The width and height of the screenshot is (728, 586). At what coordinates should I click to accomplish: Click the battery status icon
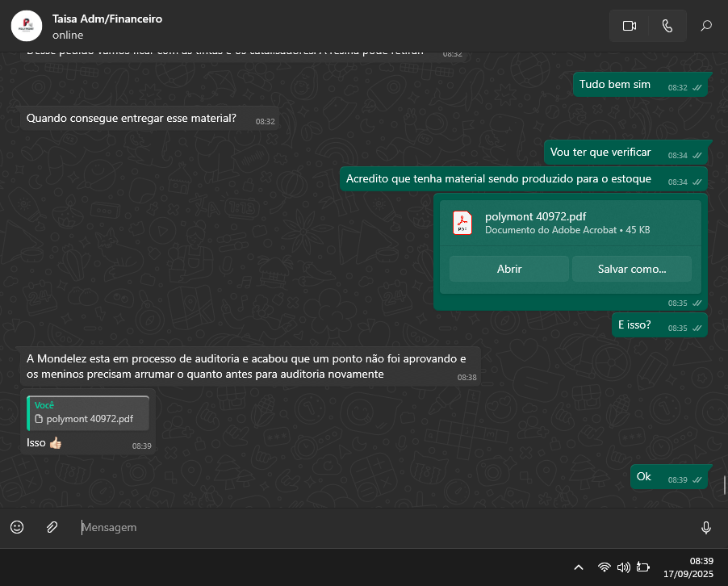643,567
